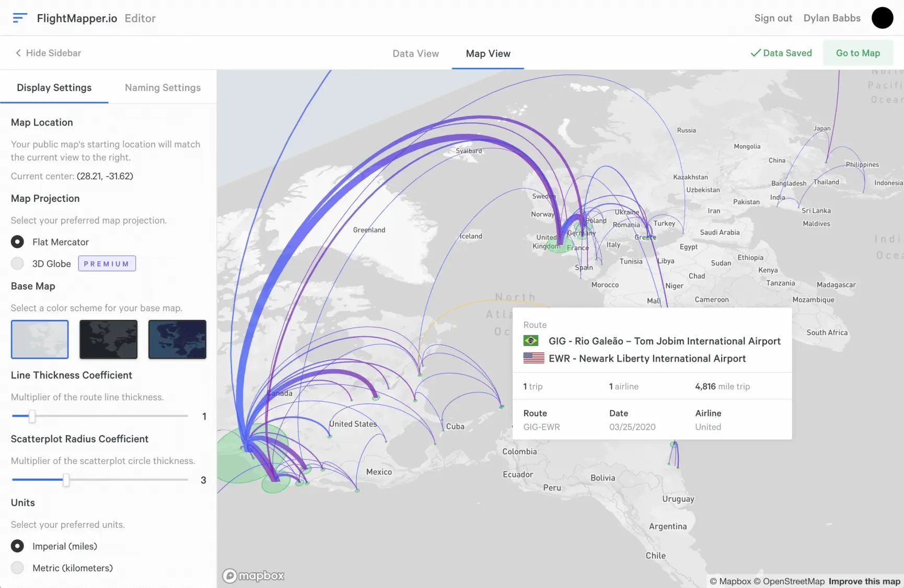Collapse the sidebar via Hide Sidebar
This screenshot has width=904, height=588.
(x=48, y=53)
